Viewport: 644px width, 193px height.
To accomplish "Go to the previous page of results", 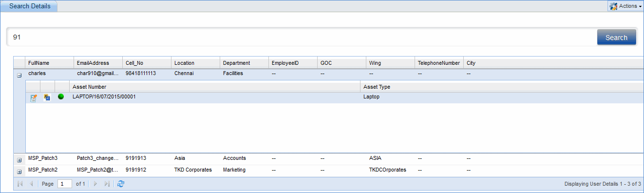I will [x=31, y=184].
